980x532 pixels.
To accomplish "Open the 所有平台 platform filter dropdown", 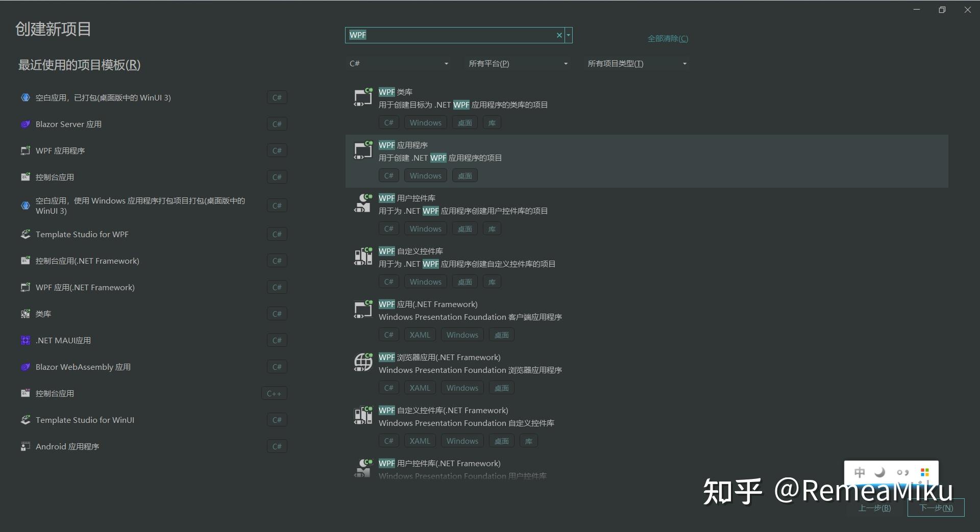I will (518, 64).
